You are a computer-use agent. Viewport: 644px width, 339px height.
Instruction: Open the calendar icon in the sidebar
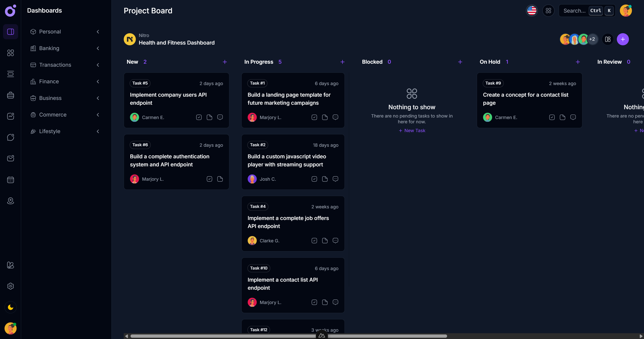click(10, 180)
